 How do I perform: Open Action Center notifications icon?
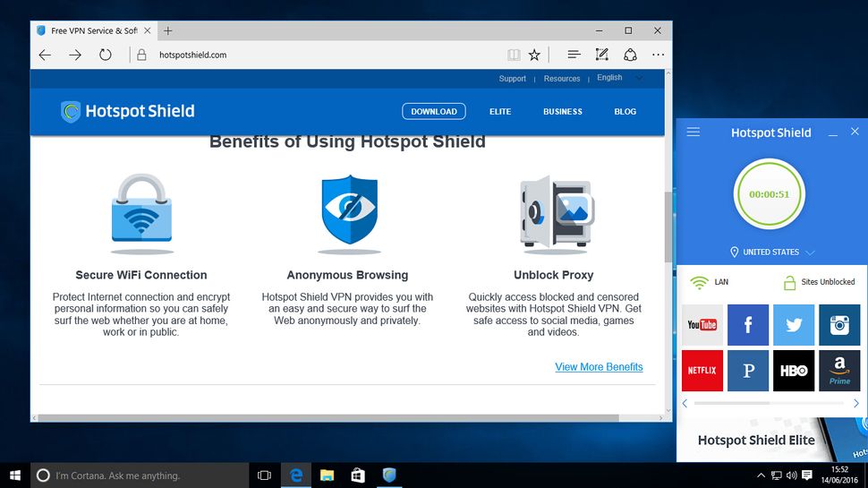click(x=807, y=475)
